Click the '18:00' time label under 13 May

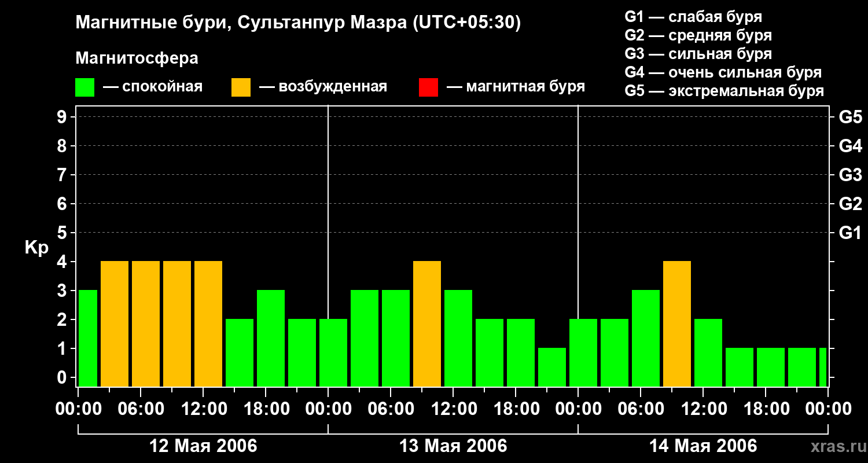516,409
